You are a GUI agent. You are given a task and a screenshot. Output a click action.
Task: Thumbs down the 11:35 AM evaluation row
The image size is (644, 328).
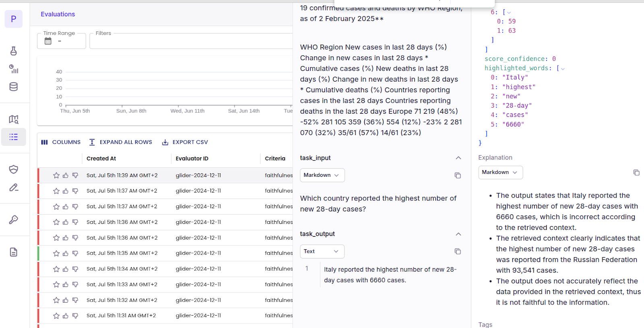coord(75,253)
